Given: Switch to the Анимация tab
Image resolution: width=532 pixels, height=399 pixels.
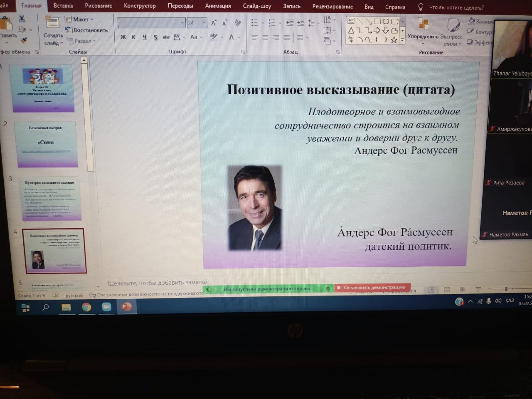Looking at the screenshot, I should click(218, 6).
